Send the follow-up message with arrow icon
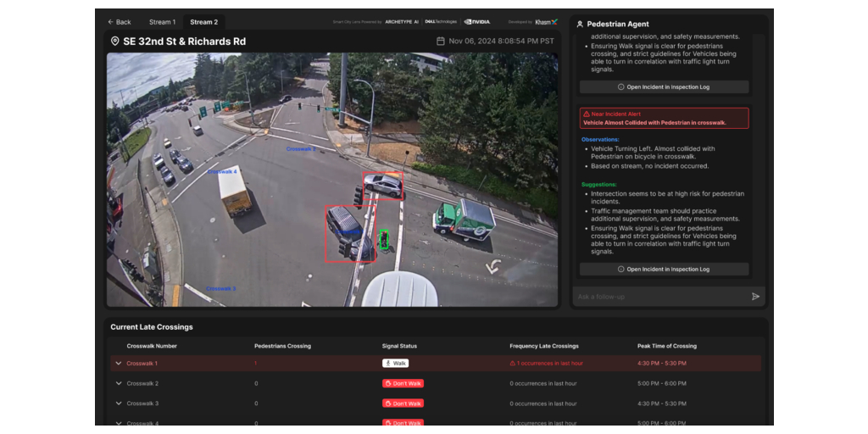This screenshot has height=434, width=868. point(755,297)
